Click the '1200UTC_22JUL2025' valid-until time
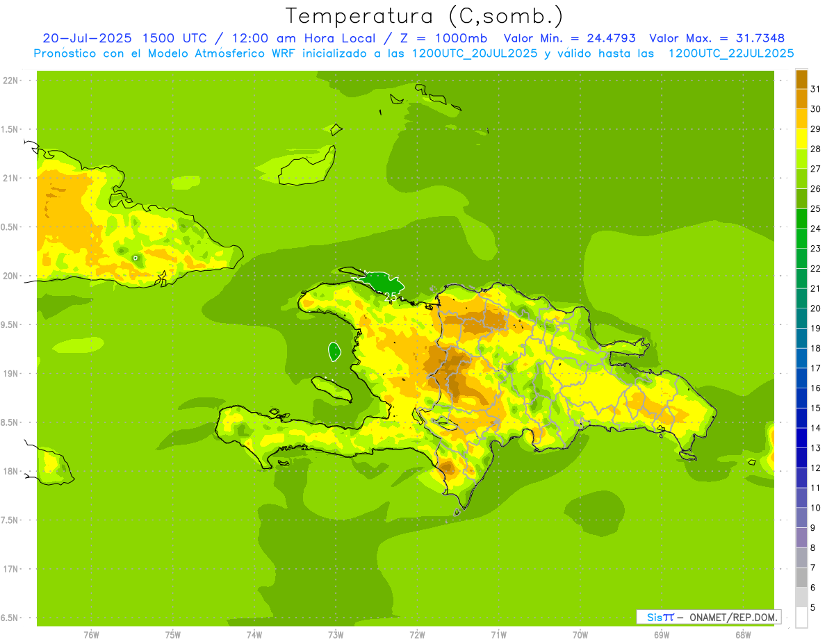Viewport: 834px width, 644px height. coord(731,53)
